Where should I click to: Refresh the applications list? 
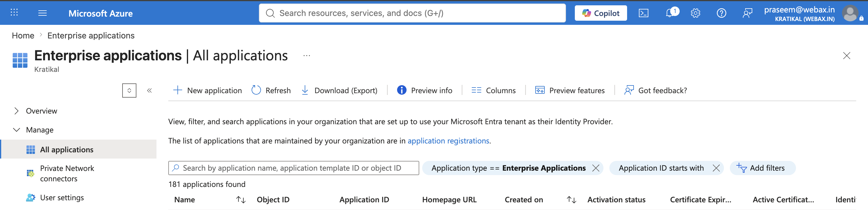coord(271,91)
